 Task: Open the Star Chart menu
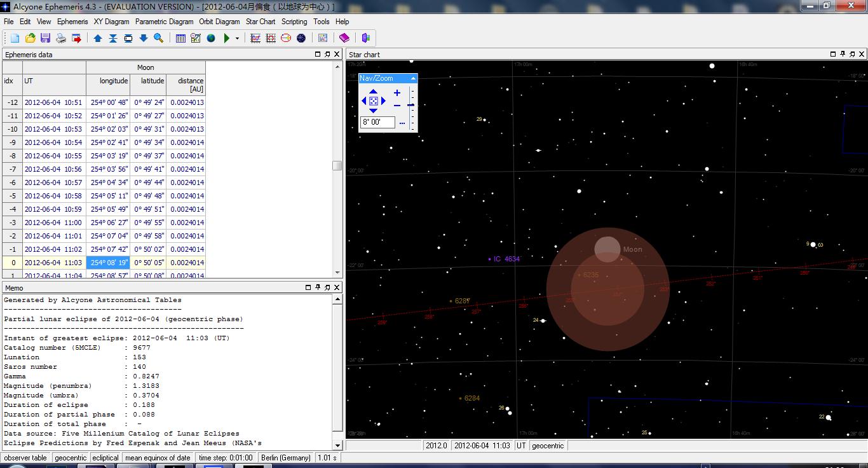(x=261, y=22)
